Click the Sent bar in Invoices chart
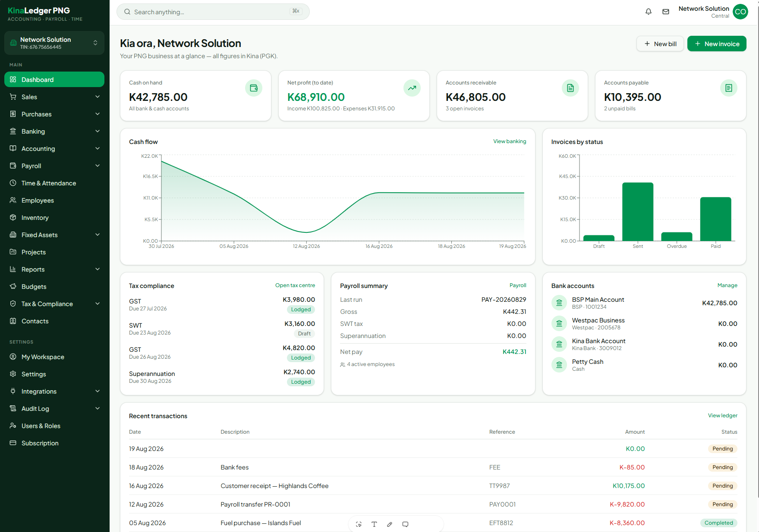Image resolution: width=759 pixels, height=532 pixels. pos(638,211)
